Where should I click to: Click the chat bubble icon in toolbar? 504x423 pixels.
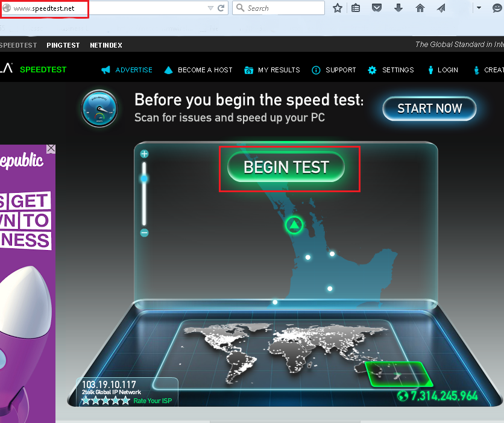coord(497,8)
